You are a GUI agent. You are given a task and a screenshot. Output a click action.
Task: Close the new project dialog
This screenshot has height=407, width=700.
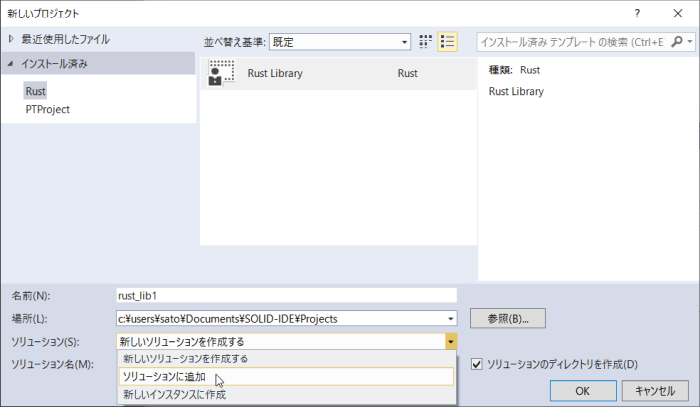pos(678,13)
